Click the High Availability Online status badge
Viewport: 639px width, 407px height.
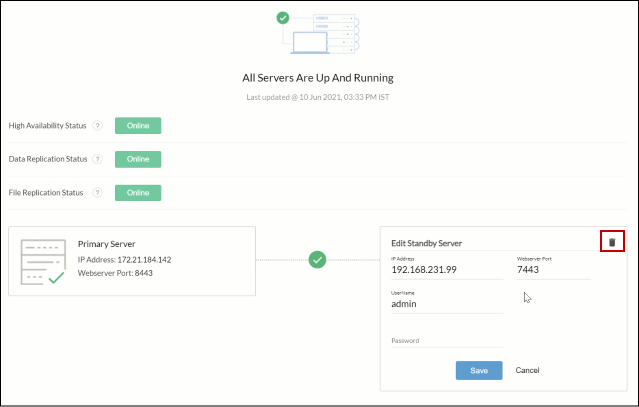[138, 126]
